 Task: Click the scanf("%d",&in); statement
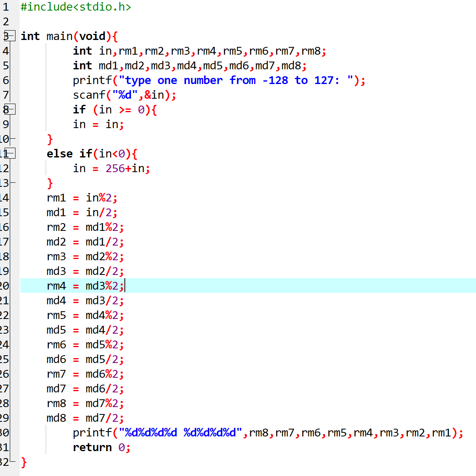coord(124,95)
